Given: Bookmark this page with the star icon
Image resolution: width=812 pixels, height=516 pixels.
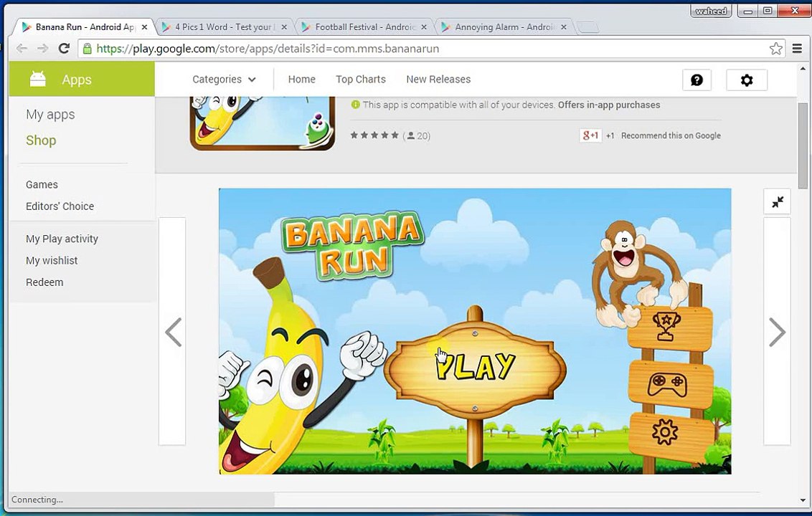Looking at the screenshot, I should (x=775, y=49).
